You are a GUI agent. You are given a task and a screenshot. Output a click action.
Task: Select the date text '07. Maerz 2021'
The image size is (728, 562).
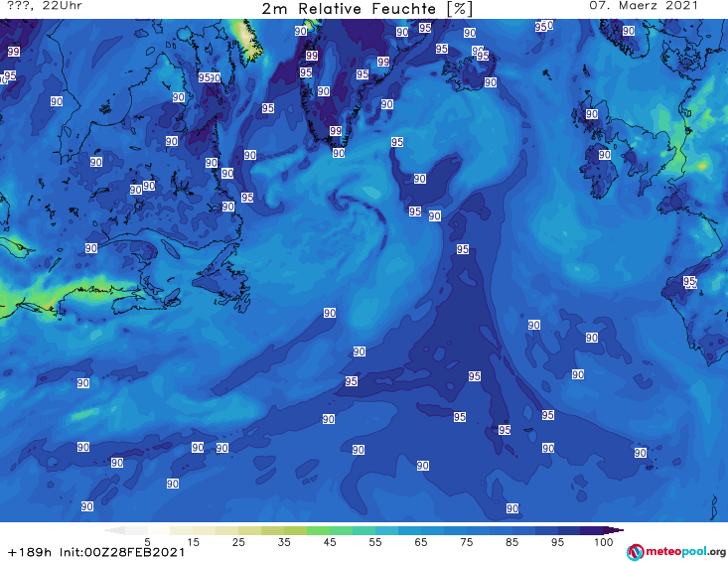click(644, 6)
